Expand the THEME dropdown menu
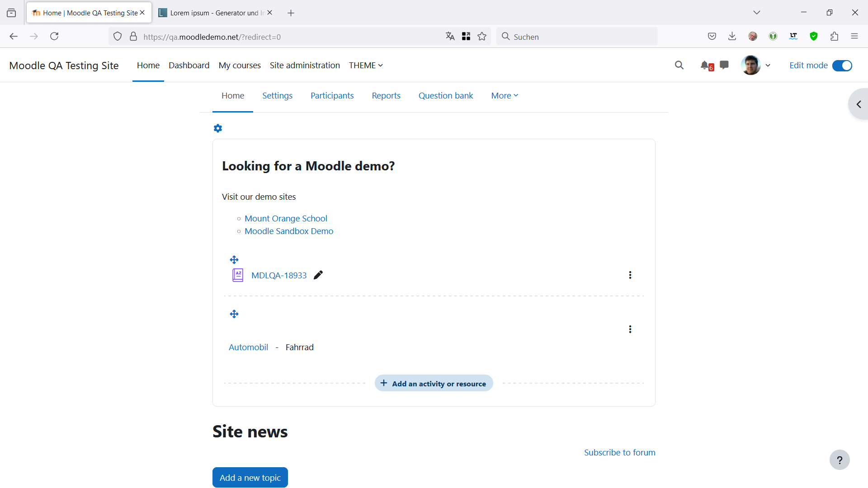Screen dimensions: 868x488 [x=366, y=66]
